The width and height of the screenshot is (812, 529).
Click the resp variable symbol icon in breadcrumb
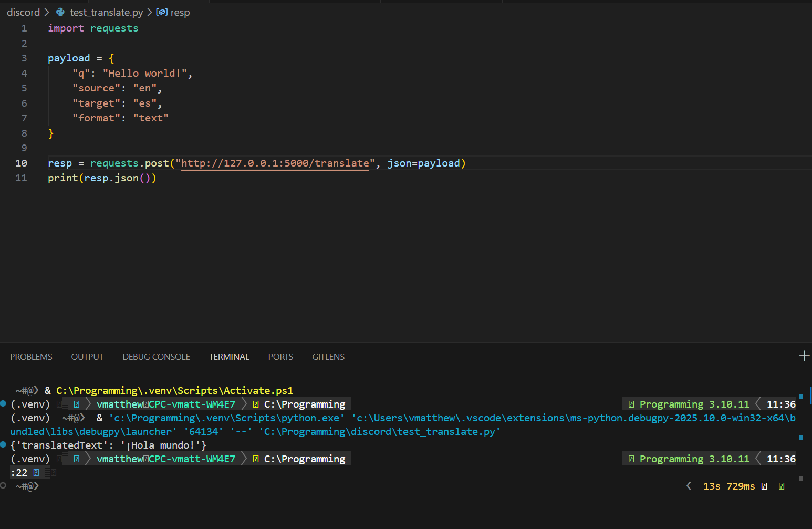pos(162,12)
